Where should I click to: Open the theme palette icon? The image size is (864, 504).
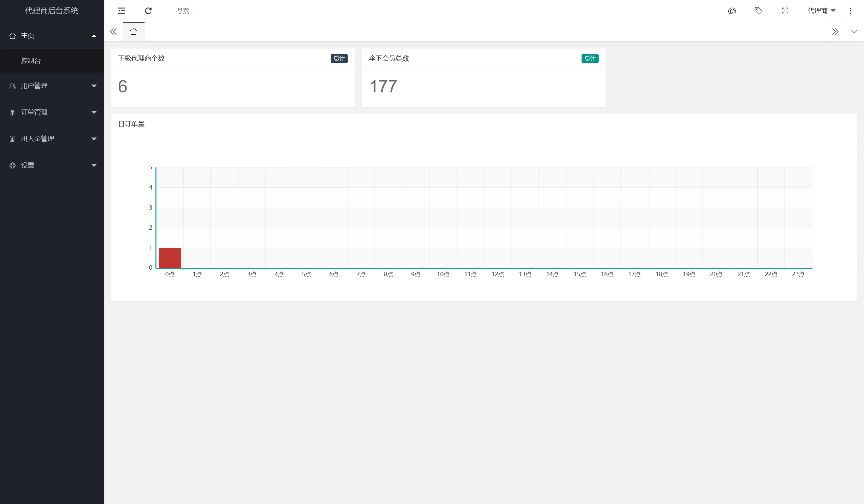(732, 11)
